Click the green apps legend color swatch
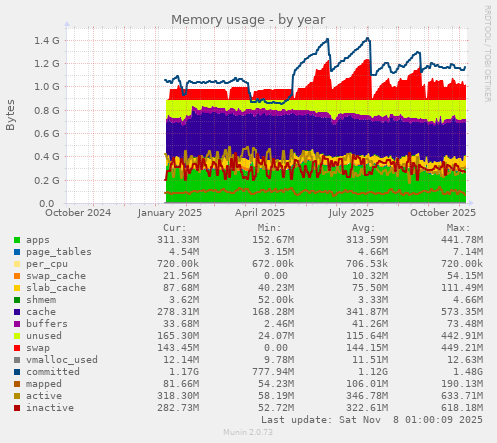The width and height of the screenshot is (497, 443). (x=17, y=240)
